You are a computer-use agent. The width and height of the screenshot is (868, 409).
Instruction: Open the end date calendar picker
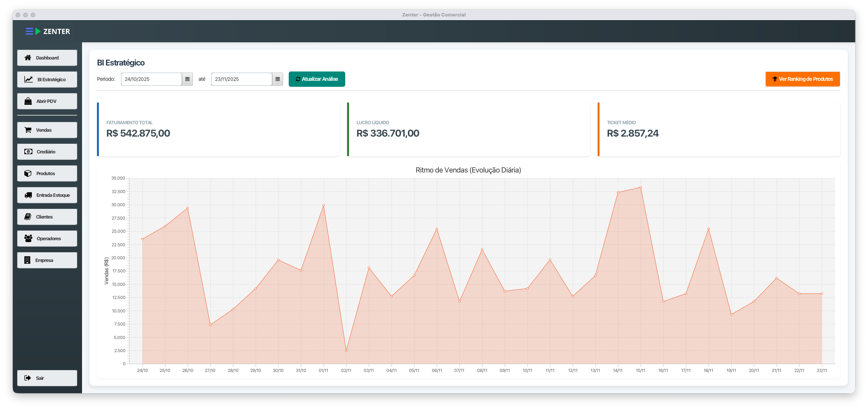click(x=277, y=79)
